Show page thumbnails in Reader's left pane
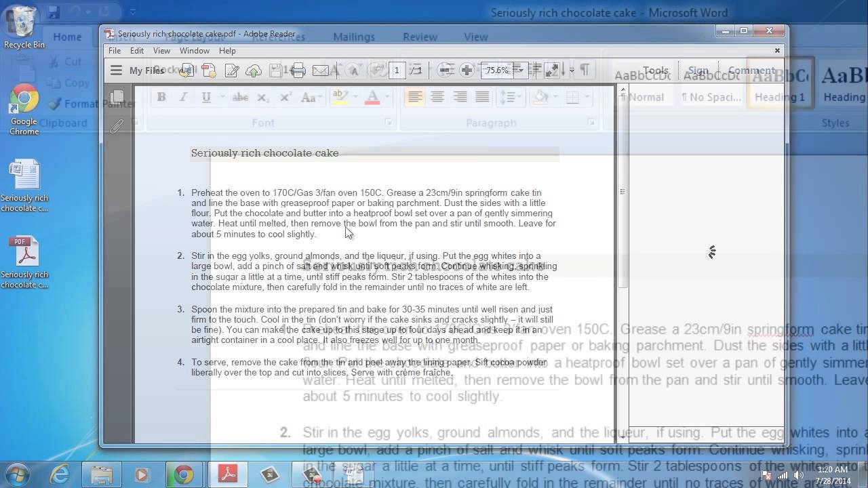The height and width of the screenshot is (488, 868). pos(117,97)
